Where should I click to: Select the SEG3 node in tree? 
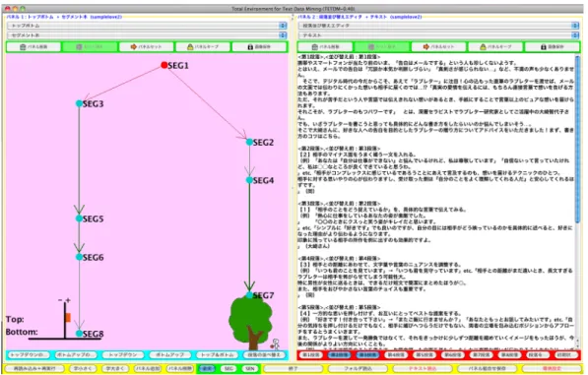pos(79,103)
